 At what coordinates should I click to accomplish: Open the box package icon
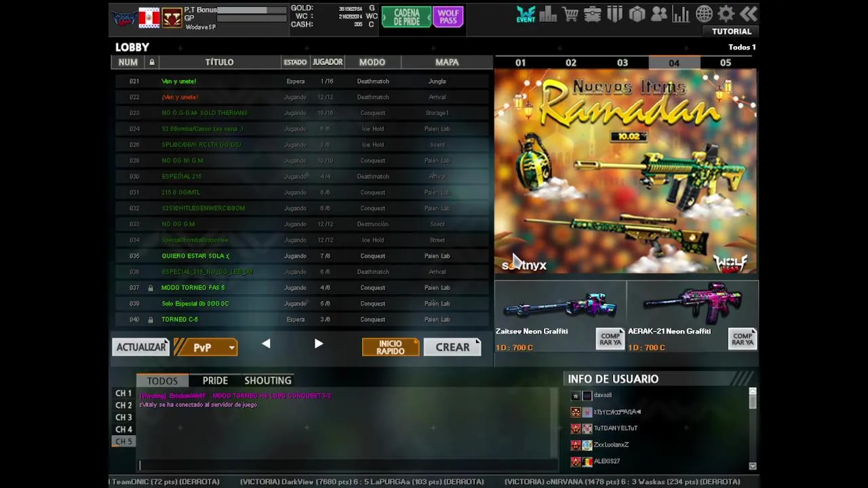tap(637, 14)
